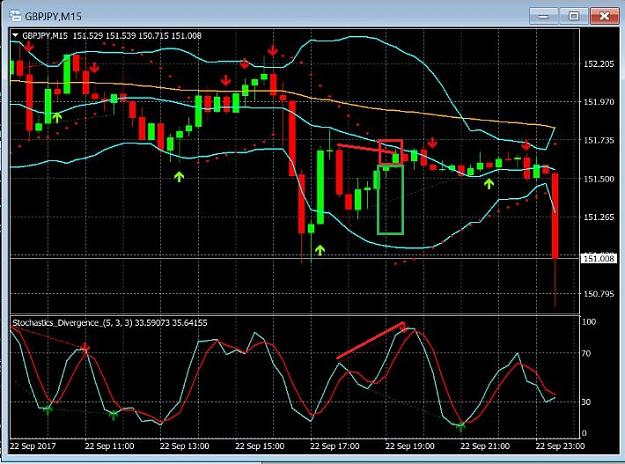This screenshot has height=464, width=625.
Task: Click the current price label 151.008
Action: (599, 259)
